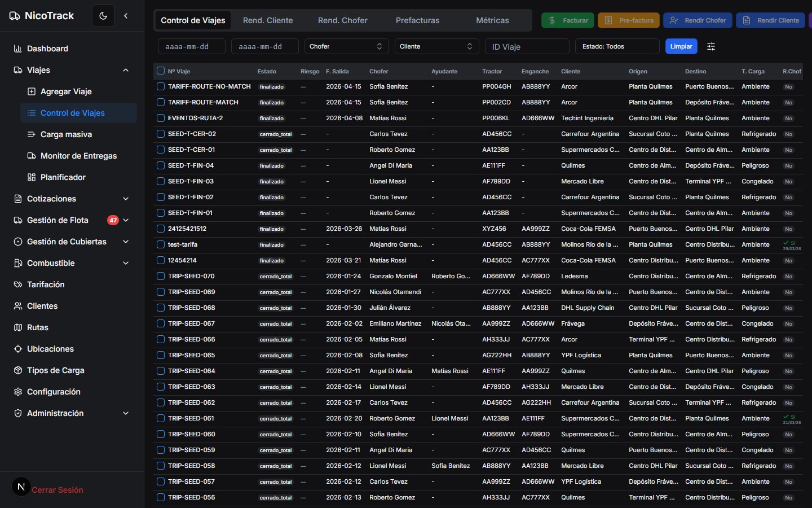Image resolution: width=812 pixels, height=508 pixels.
Task: Open Rutas in sidebar
Action: (72, 327)
